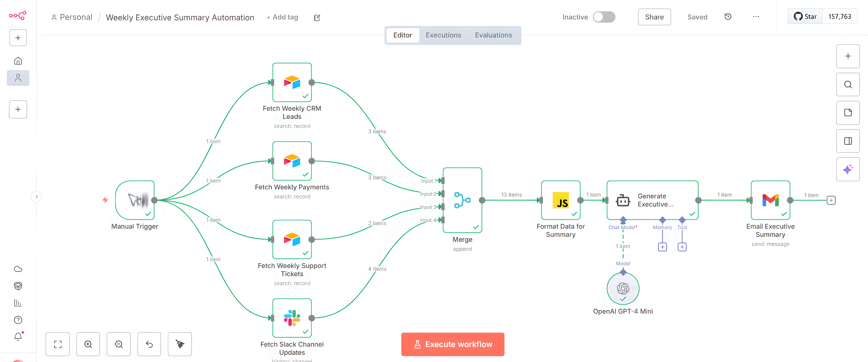Screen dimensions: 868x362
Task: Click Add tag link
Action: (x=282, y=17)
